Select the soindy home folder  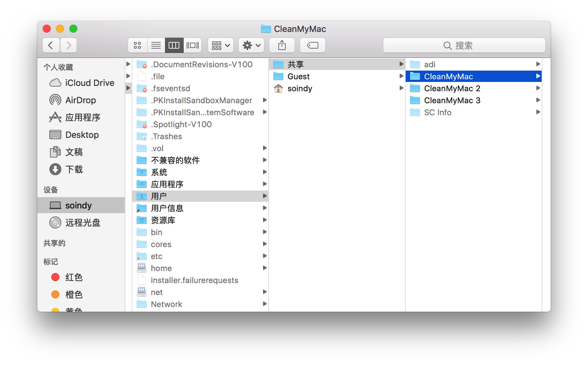pyautogui.click(x=337, y=88)
